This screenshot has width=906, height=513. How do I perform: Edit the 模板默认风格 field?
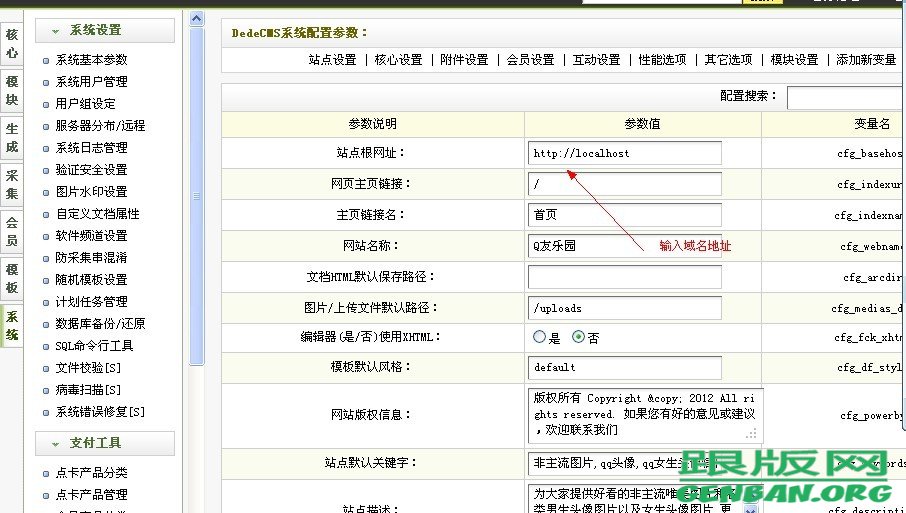[x=625, y=367]
